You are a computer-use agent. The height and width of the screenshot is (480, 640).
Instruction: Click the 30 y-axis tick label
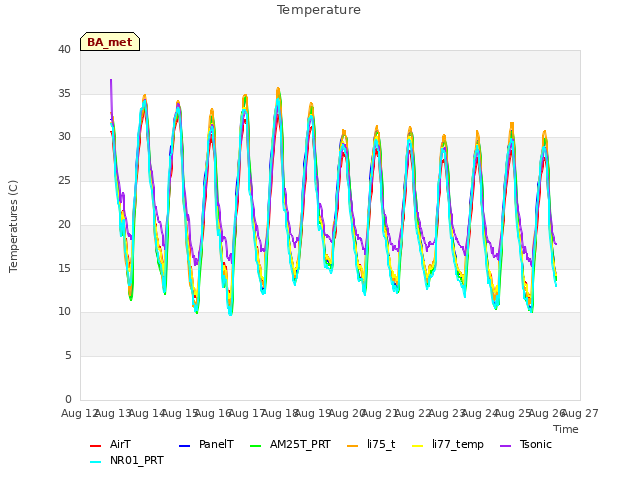(x=64, y=137)
